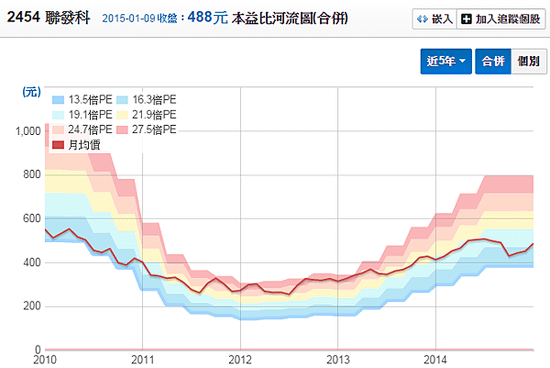
Task: Click the 27.5倍PE legend label
Action: tap(154, 130)
